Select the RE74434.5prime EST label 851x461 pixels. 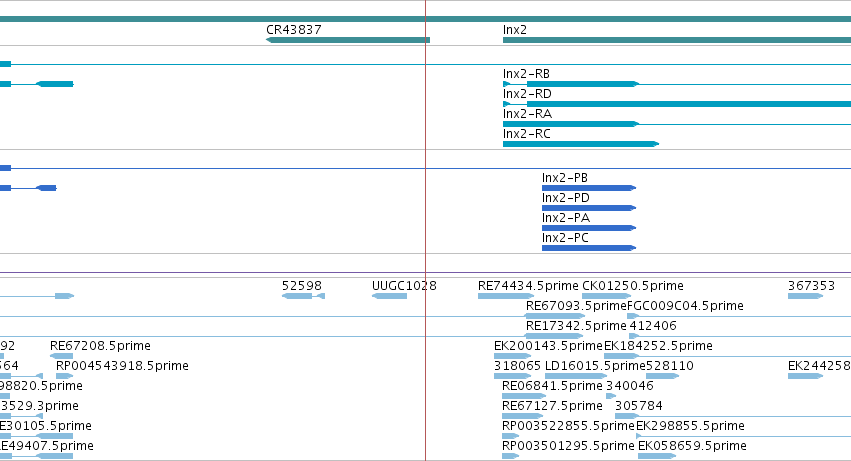[528, 286]
